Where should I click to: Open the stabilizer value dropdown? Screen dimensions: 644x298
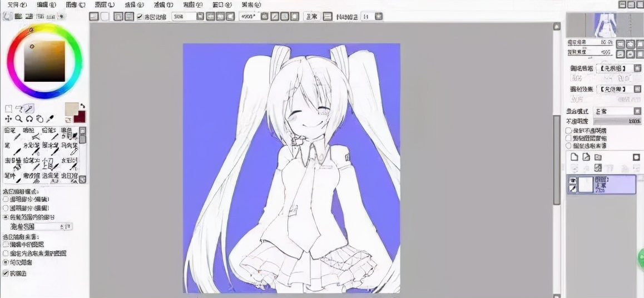(379, 17)
